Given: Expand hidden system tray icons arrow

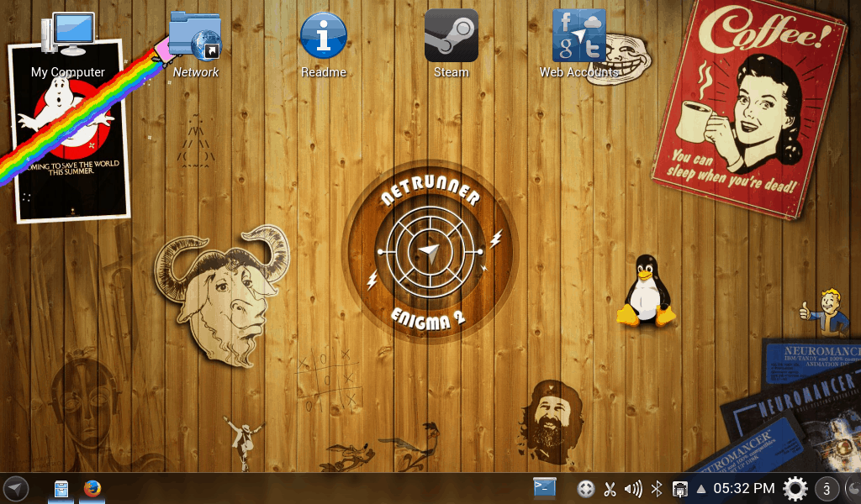Looking at the screenshot, I should (x=701, y=488).
